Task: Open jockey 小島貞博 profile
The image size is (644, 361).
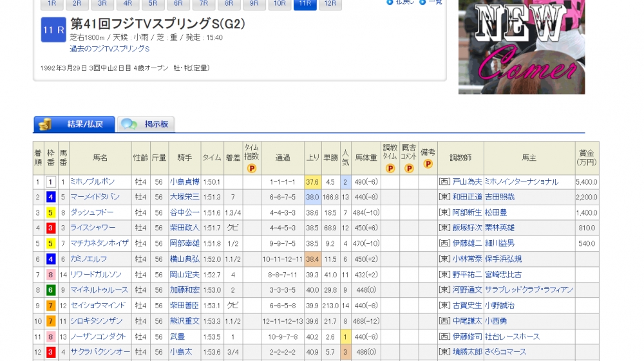Action: [185, 181]
